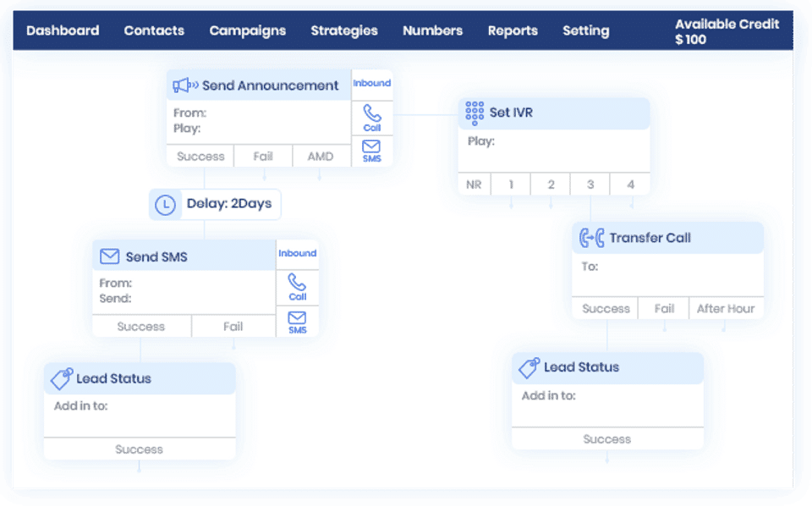Select the Send SMS node title

[x=156, y=257]
